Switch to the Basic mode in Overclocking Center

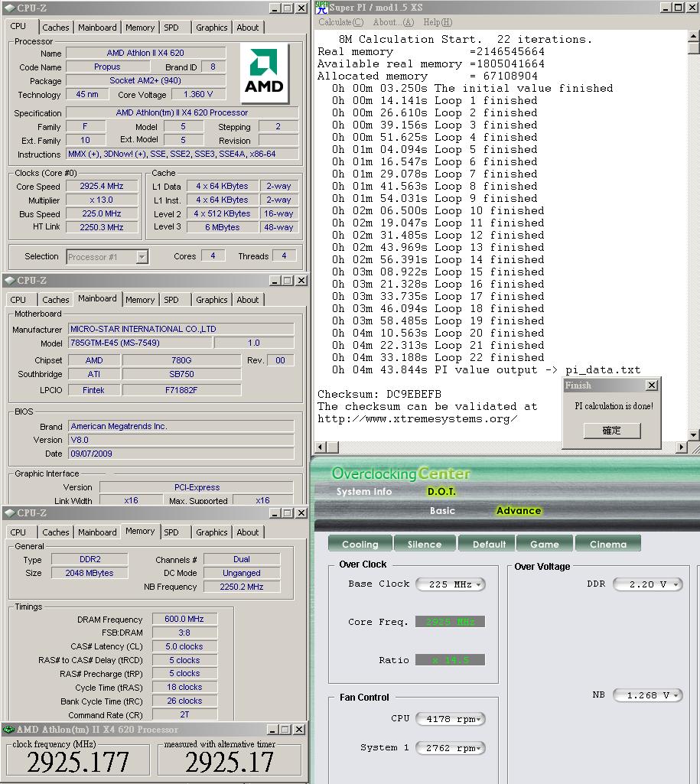click(x=442, y=511)
